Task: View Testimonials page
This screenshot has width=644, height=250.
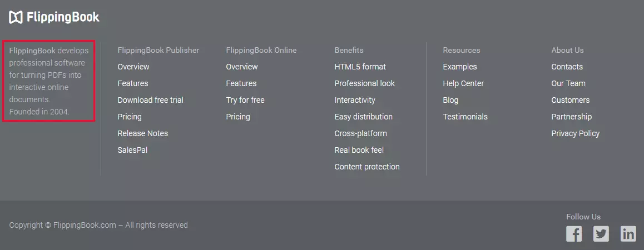Action: pyautogui.click(x=465, y=117)
